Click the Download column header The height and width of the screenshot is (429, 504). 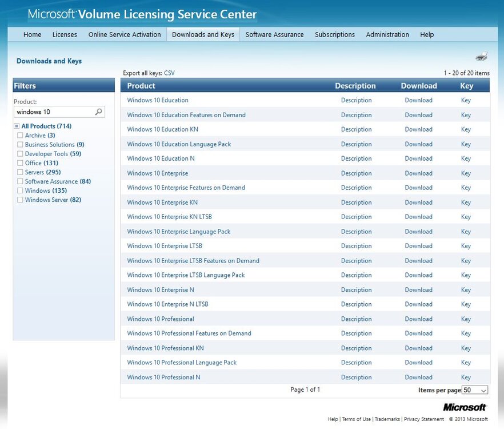[419, 86]
